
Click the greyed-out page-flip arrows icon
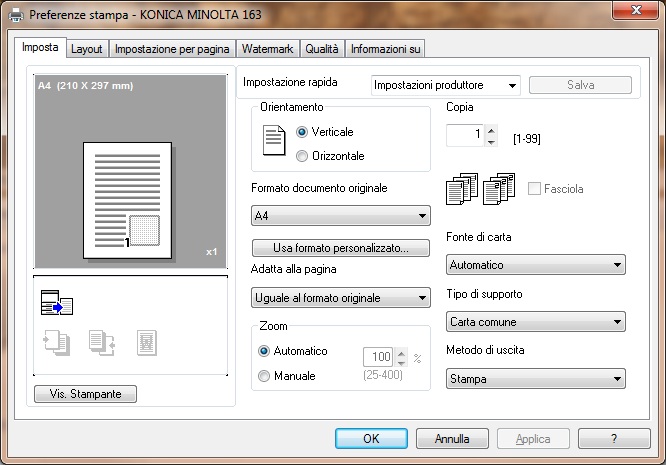(102, 343)
